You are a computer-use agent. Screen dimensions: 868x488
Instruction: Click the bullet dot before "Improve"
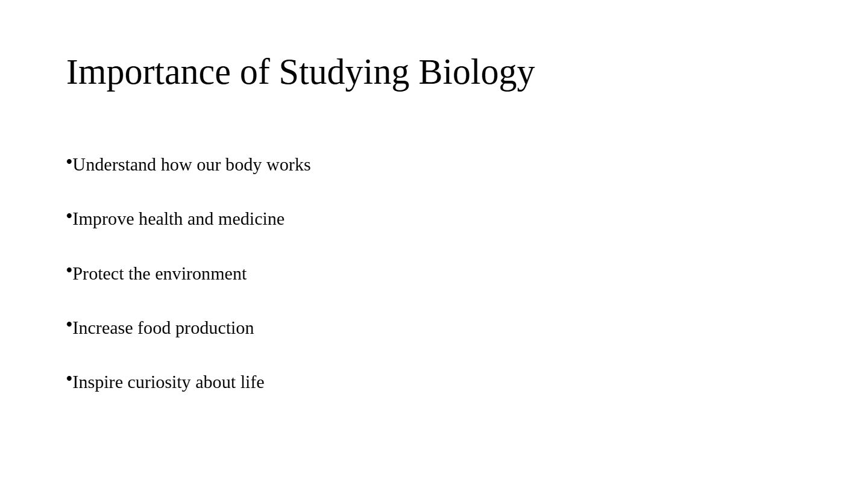click(69, 216)
